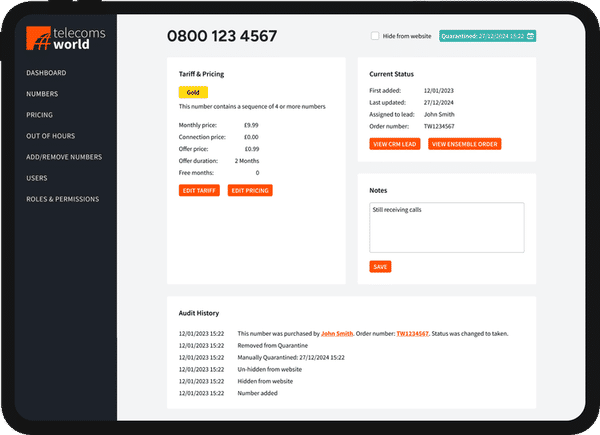Tick the Hide from website checkbox
Image resolution: width=600 pixels, height=435 pixels.
coord(375,36)
